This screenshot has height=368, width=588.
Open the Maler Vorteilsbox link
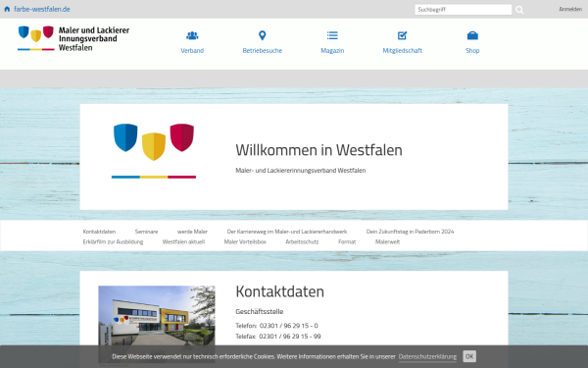245,241
